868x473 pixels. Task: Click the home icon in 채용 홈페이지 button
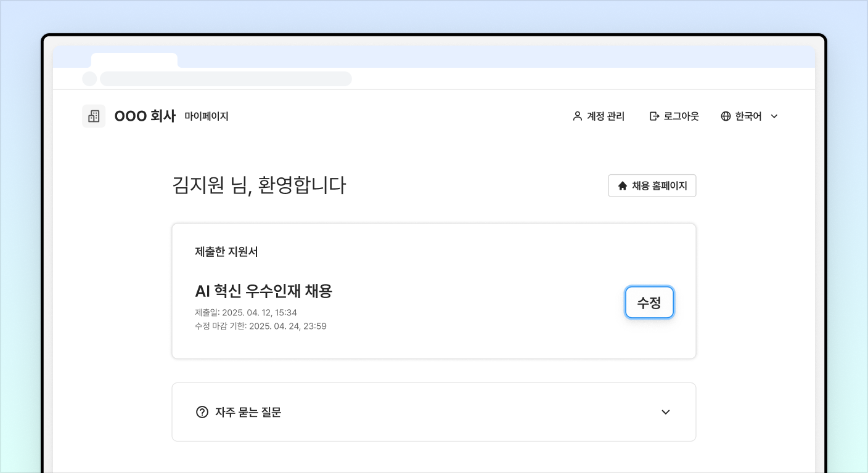pos(622,185)
